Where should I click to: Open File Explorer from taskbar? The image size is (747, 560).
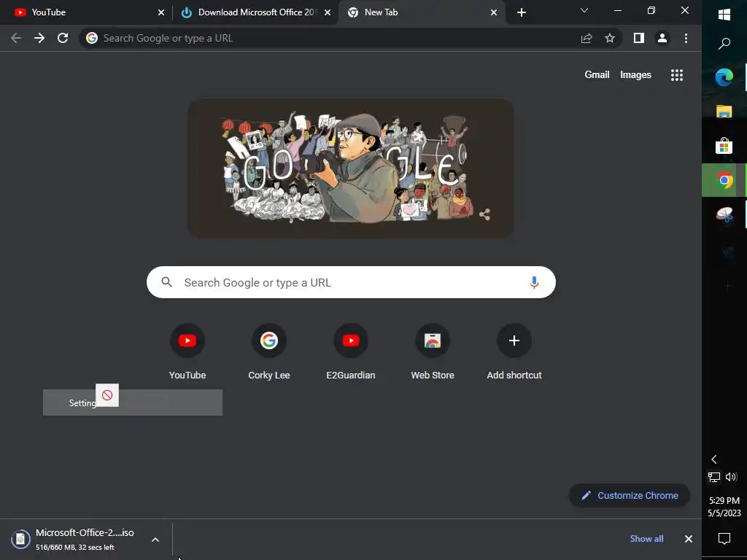tap(724, 112)
